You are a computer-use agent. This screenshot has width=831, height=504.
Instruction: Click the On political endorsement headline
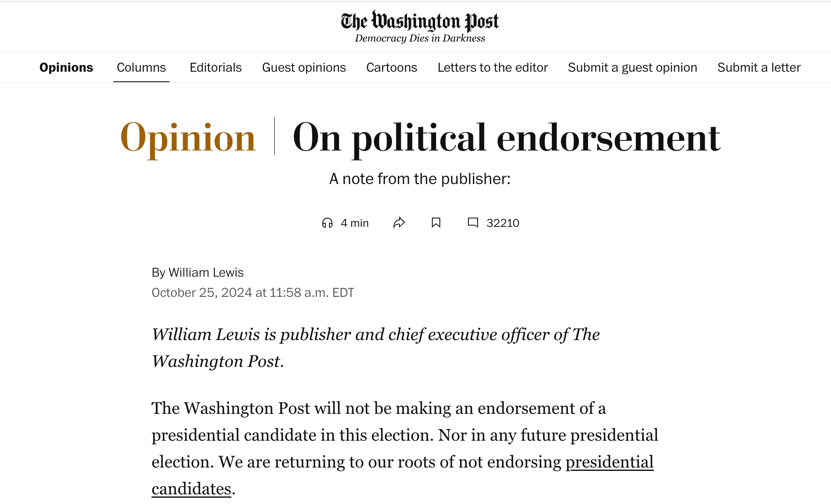506,138
